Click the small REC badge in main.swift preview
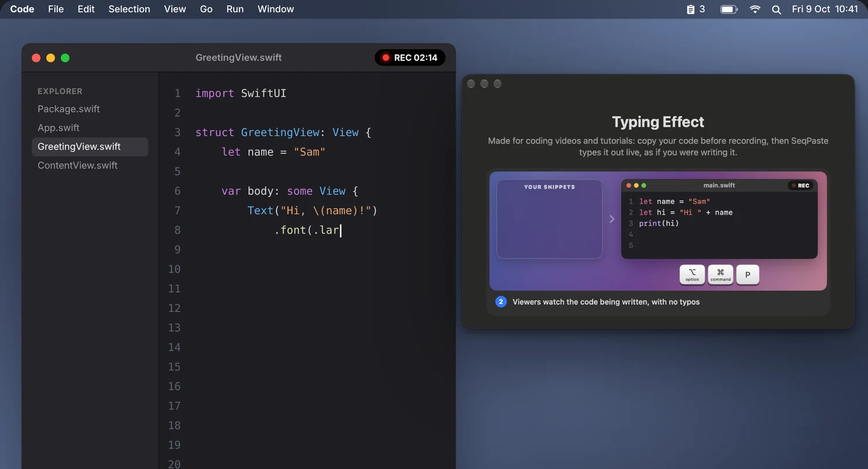The image size is (868, 469). tap(800, 185)
